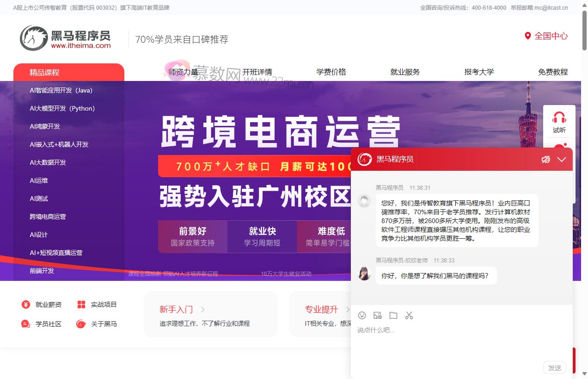Viewport: 588px width, 379px height.
Task: Open the file upload folder icon in chat
Action: click(393, 315)
